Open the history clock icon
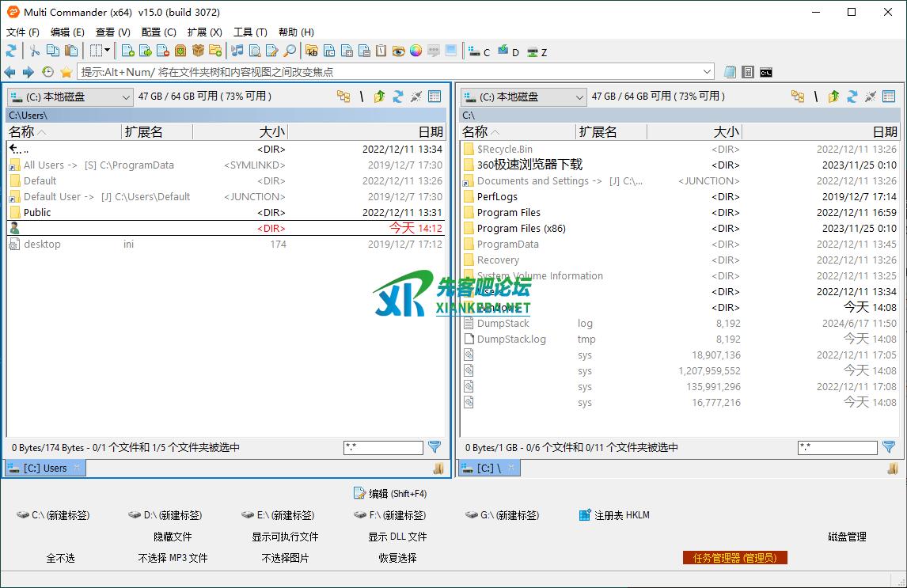The height and width of the screenshot is (588, 907). 47,72
